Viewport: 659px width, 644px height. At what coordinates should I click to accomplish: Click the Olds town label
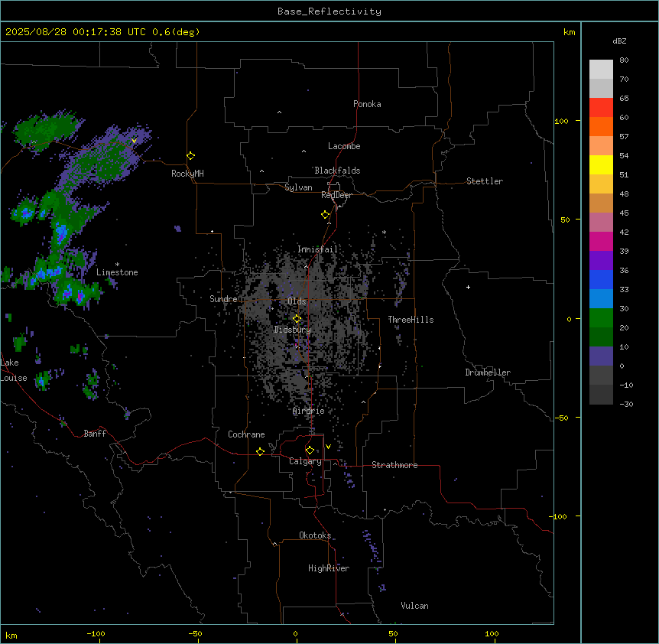297,301
